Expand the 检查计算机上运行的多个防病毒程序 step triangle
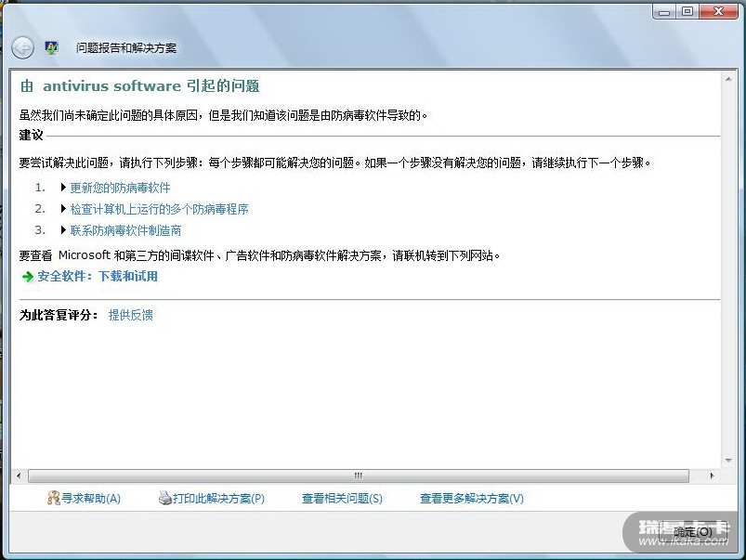746x560 pixels. pyautogui.click(x=63, y=208)
